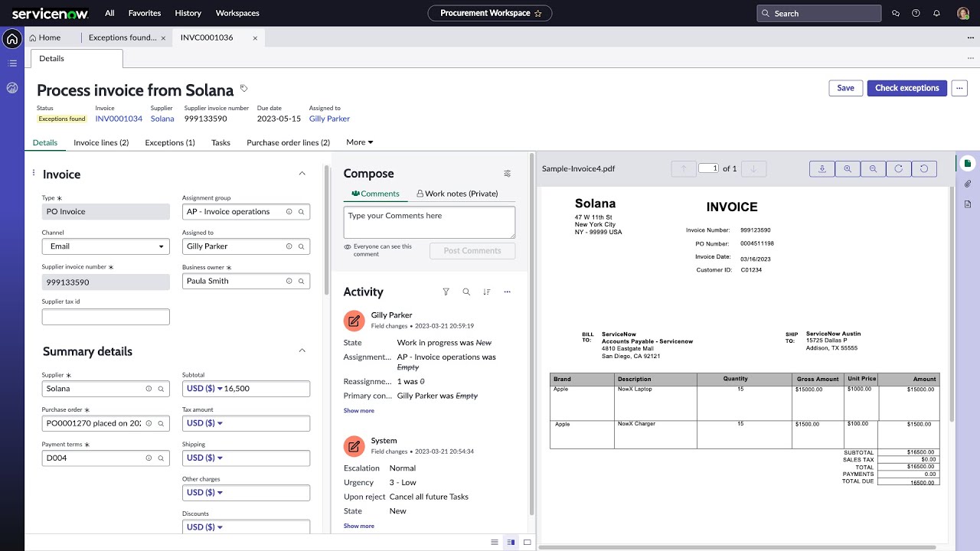Viewport: 980px width, 551px height.
Task: Click the Check exceptions button
Action: point(906,87)
